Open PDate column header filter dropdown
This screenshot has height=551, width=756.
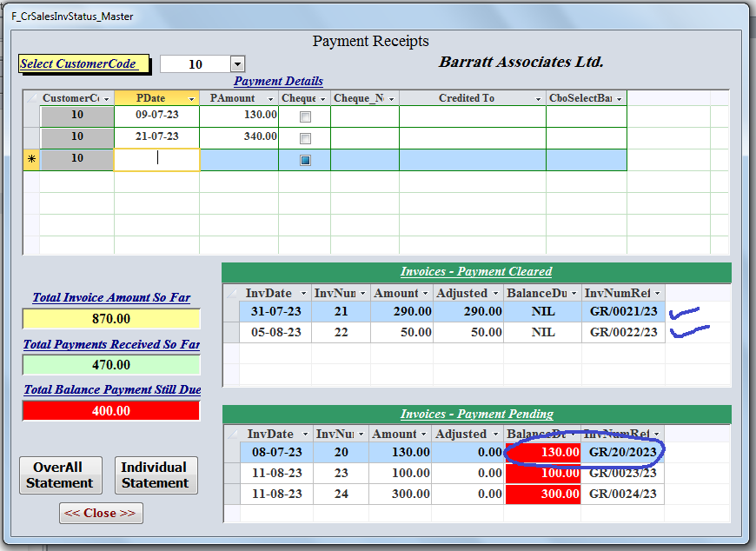(x=191, y=99)
